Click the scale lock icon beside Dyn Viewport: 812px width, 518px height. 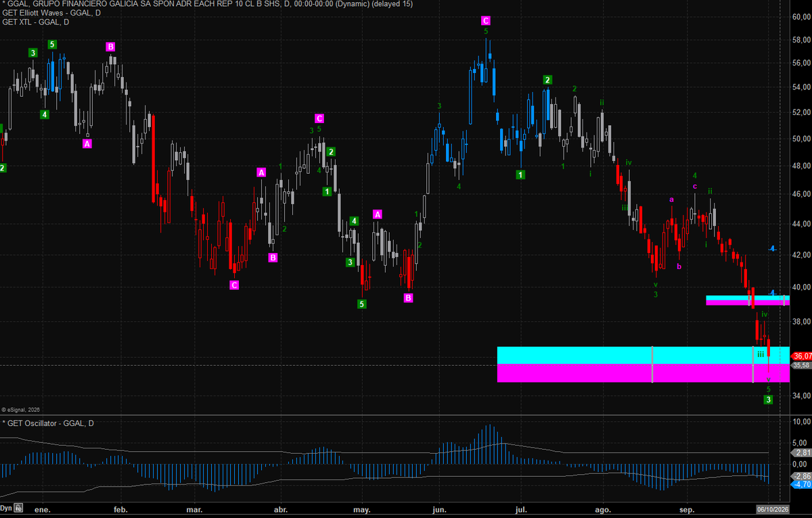coord(19,508)
